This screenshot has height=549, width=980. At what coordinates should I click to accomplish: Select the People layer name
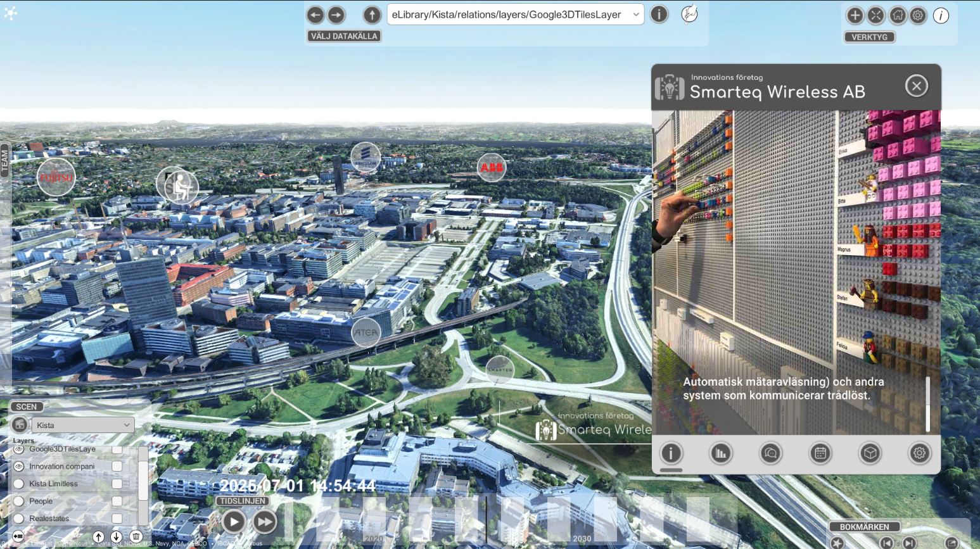coord(41,501)
